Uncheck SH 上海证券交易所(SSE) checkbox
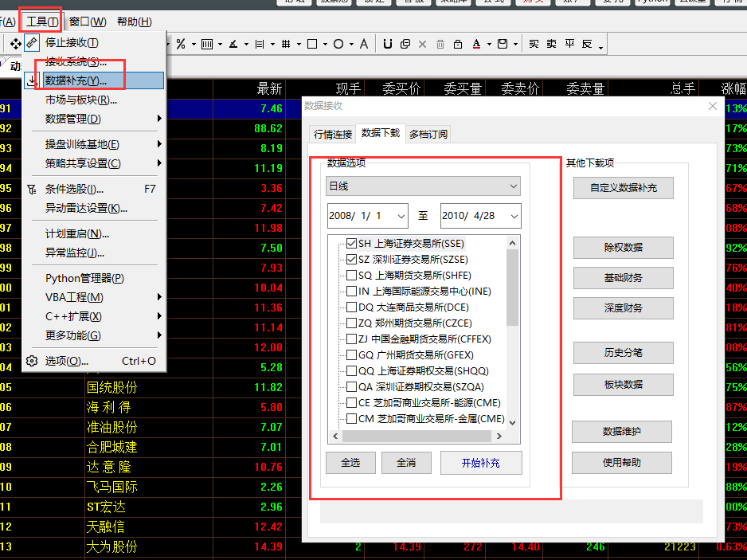This screenshot has width=747, height=560. 352,244
